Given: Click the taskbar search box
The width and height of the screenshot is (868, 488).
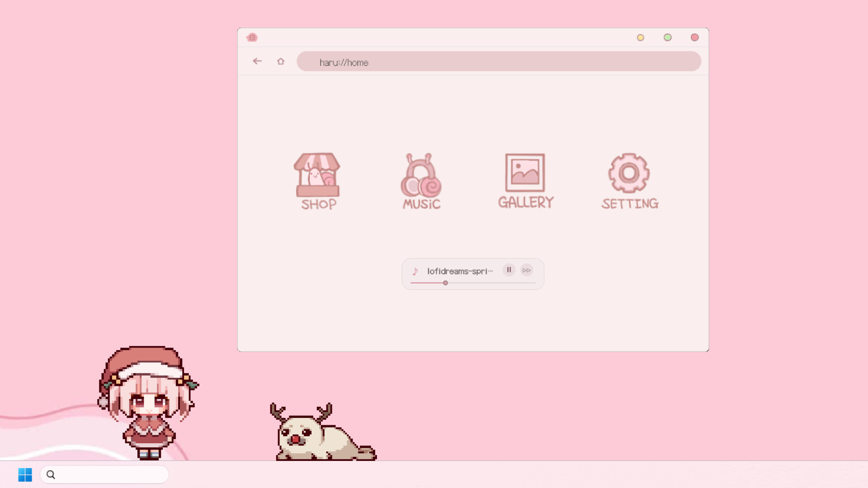Looking at the screenshot, I should [x=105, y=474].
